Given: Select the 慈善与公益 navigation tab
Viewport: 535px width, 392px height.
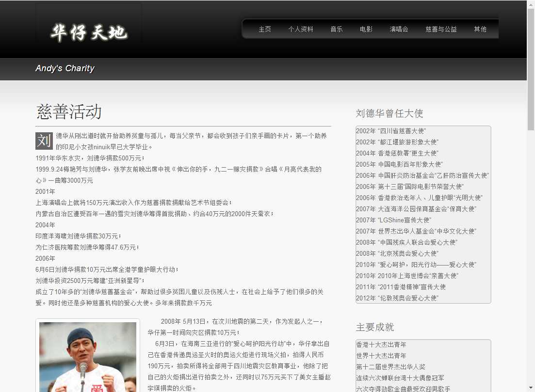Looking at the screenshot, I should pos(441,29).
